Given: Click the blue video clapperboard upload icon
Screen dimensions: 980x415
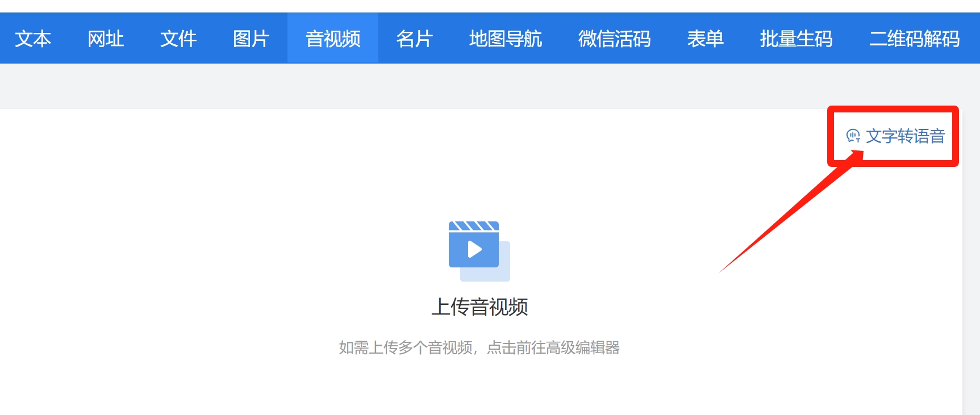Looking at the screenshot, I should [x=473, y=245].
